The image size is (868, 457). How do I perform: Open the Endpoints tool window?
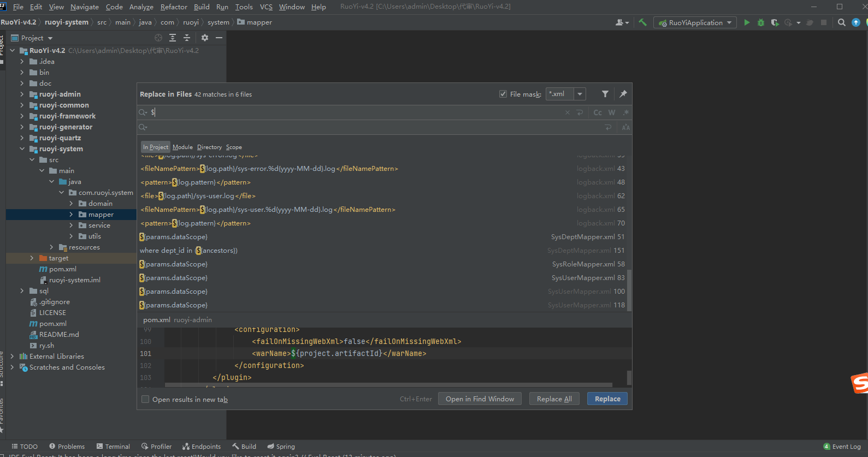tap(202, 447)
